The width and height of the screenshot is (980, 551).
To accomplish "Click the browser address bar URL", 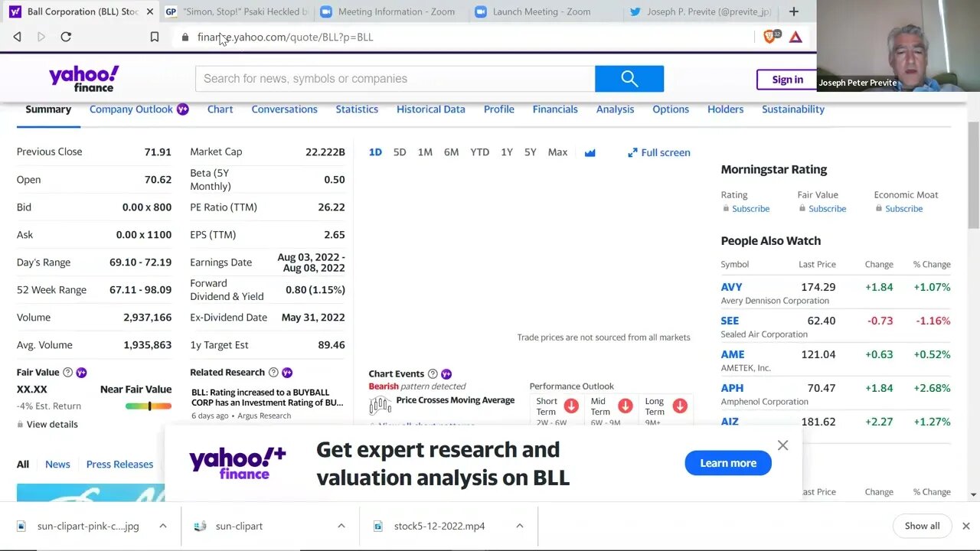I will 286,37.
